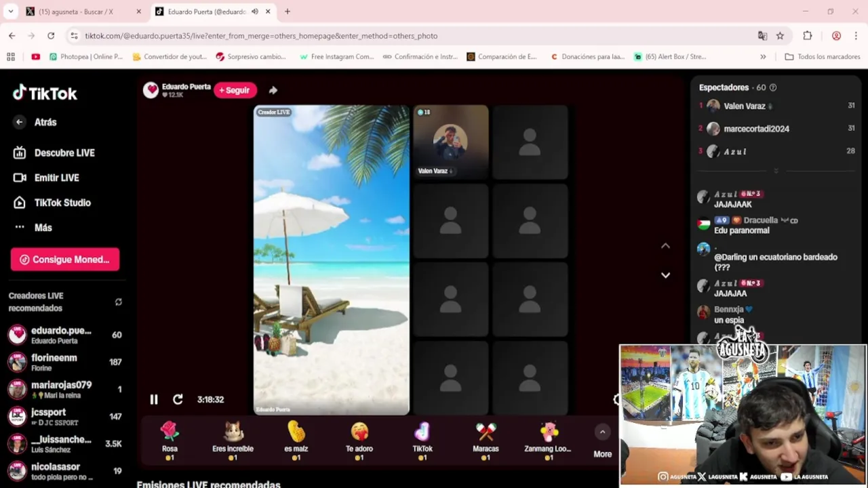Open TikTok Studio in the sidebar
This screenshot has width=868, height=488.
[x=52, y=203]
